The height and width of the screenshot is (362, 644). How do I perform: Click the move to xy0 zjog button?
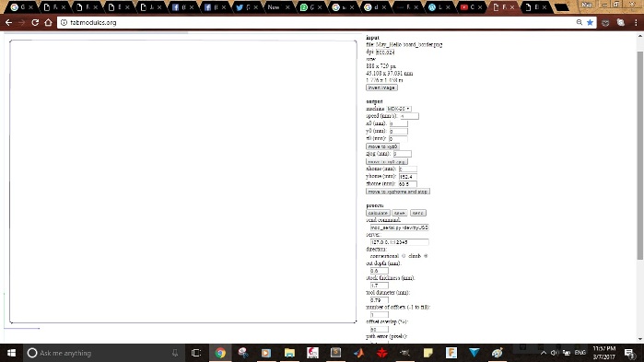[386, 162]
